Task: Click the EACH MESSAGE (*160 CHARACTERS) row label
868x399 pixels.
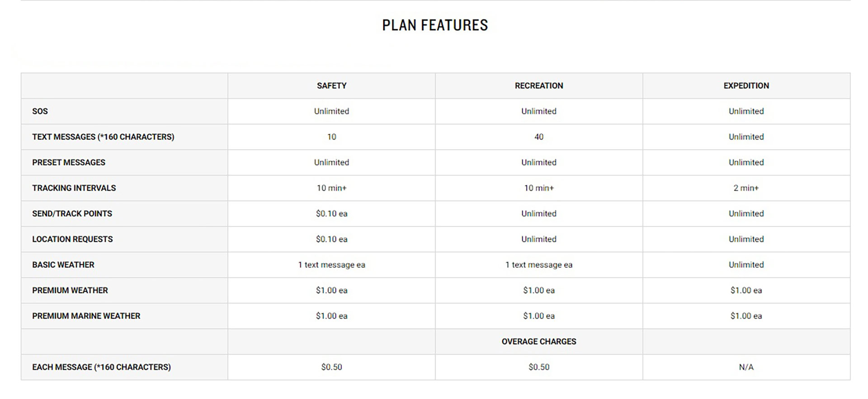Action: (101, 367)
